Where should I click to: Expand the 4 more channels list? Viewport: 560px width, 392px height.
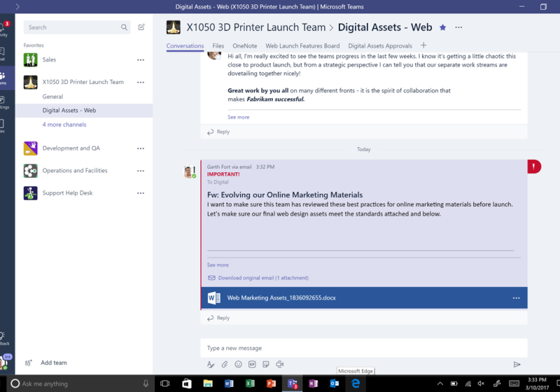pyautogui.click(x=64, y=125)
